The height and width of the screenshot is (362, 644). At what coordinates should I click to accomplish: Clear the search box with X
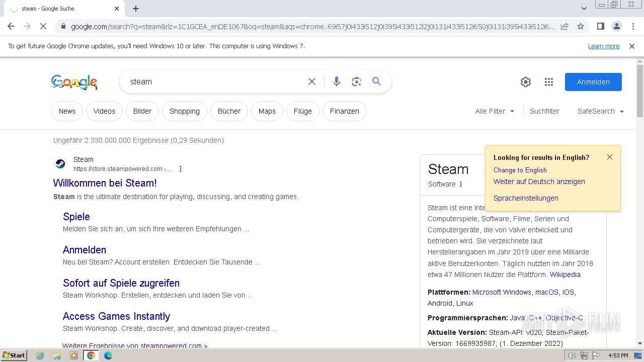point(312,81)
